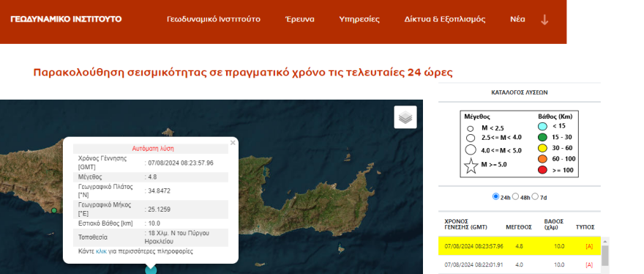Close the earthquake info popup
This screenshot has width=644, height=274.
tap(233, 143)
